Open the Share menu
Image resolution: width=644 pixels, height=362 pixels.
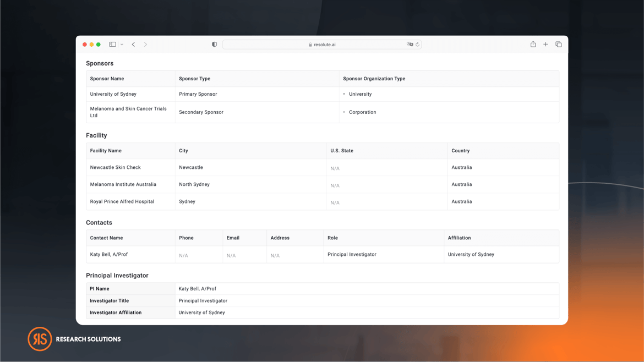coord(533,45)
